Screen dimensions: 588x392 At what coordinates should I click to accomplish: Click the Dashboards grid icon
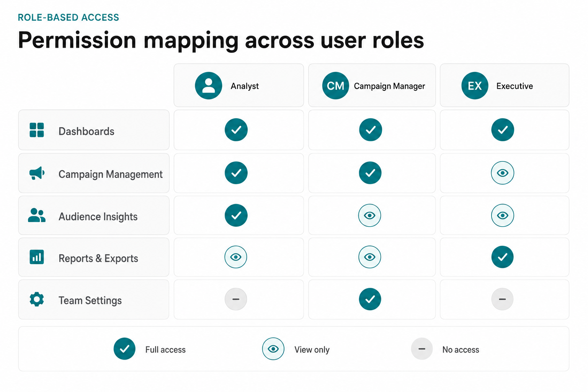point(37,130)
